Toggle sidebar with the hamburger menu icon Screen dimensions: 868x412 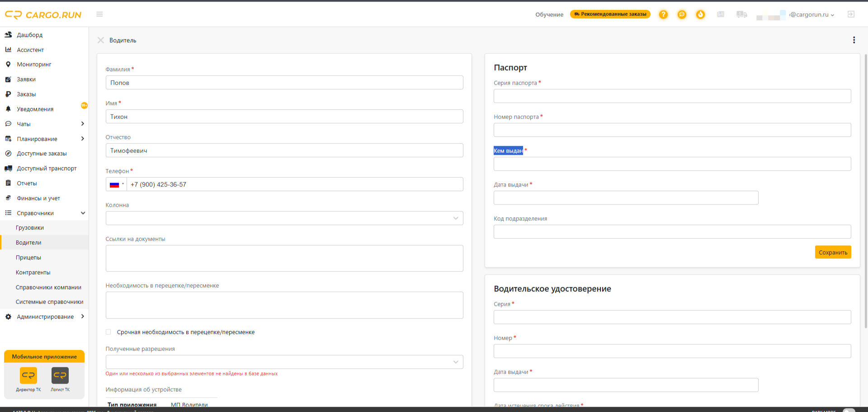point(99,14)
